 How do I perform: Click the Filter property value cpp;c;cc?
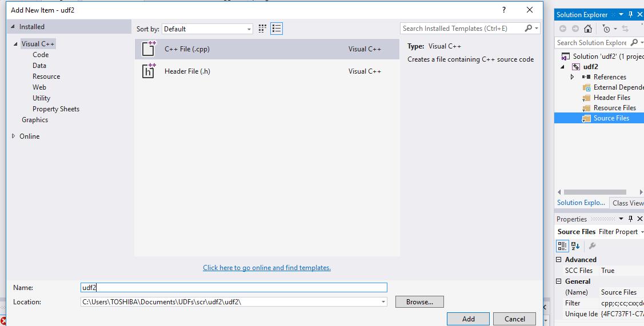coord(622,303)
